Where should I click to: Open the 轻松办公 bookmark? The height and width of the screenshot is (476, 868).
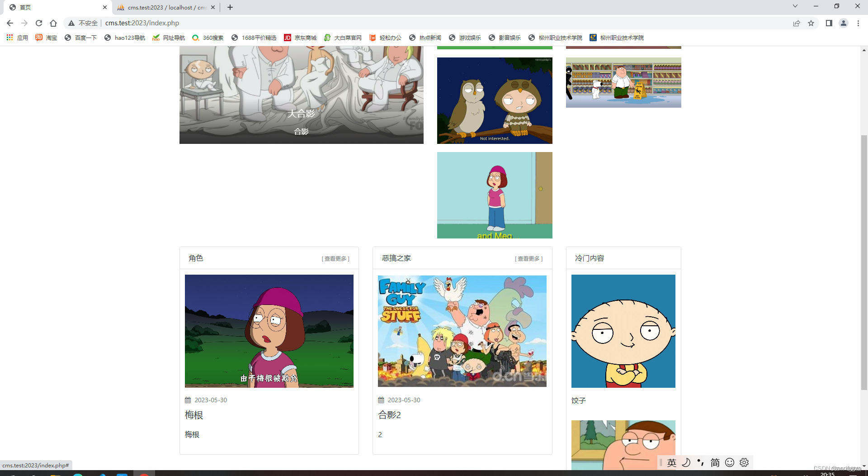tap(385, 38)
